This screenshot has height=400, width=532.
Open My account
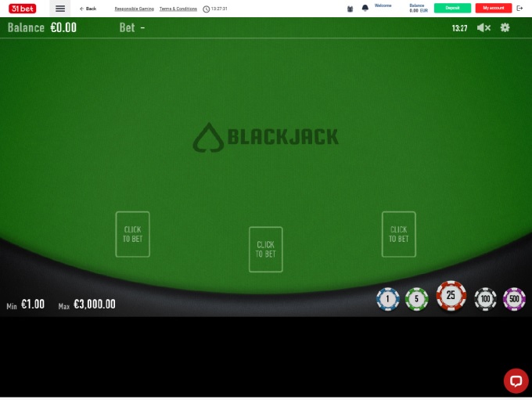pos(494,8)
